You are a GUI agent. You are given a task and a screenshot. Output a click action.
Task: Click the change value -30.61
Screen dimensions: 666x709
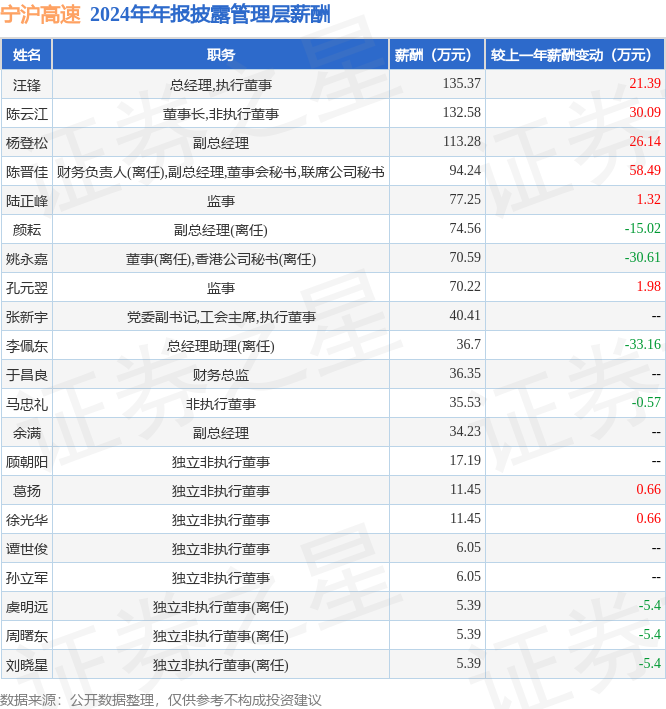pyautogui.click(x=642, y=257)
